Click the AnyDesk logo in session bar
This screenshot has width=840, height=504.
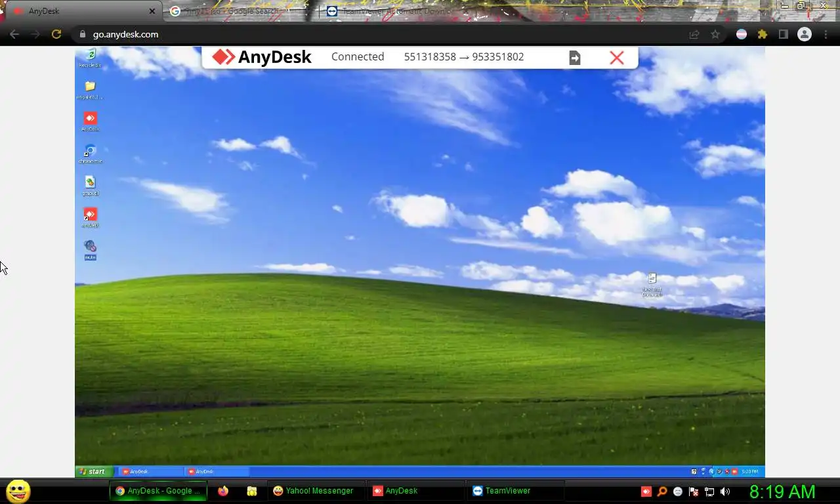(x=262, y=57)
